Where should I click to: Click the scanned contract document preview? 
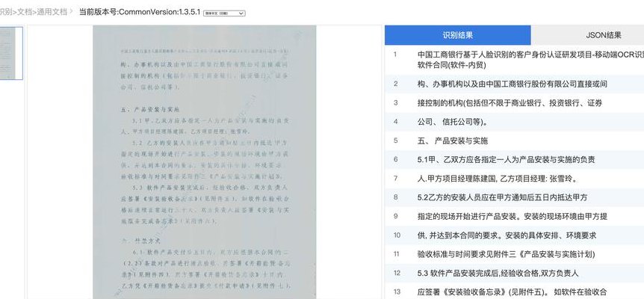point(205,162)
